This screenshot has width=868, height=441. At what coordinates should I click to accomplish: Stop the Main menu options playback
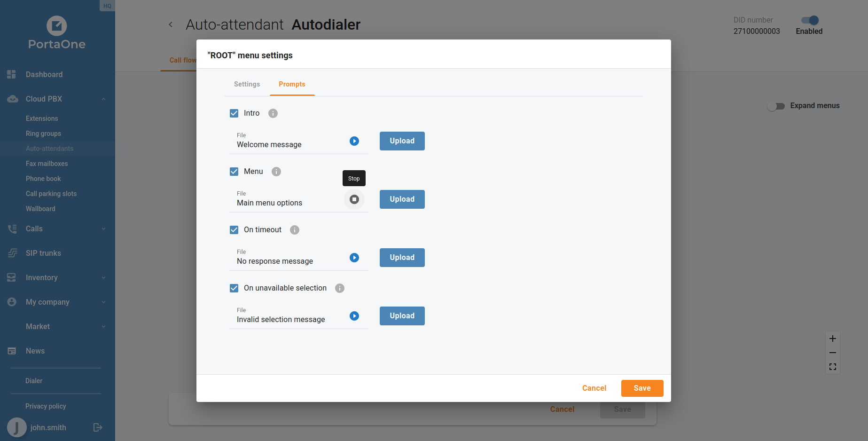click(354, 199)
